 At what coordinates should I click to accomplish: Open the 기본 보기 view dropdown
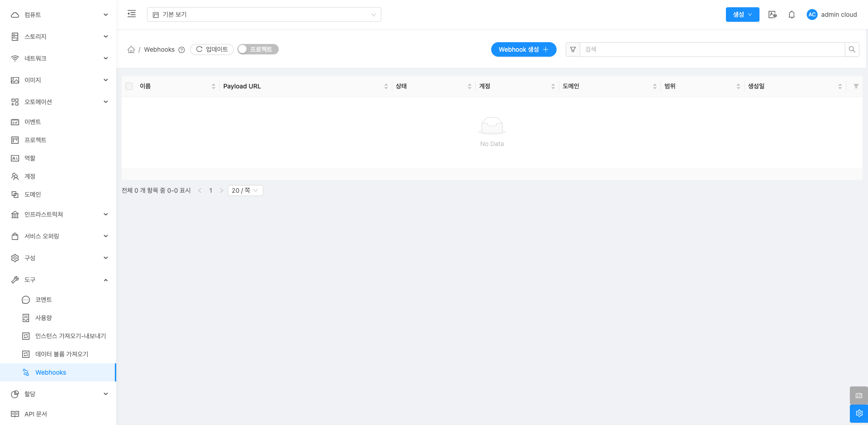click(x=264, y=15)
